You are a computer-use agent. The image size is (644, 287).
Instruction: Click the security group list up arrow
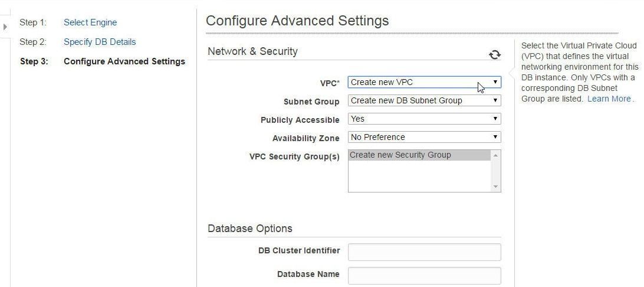[x=496, y=155]
